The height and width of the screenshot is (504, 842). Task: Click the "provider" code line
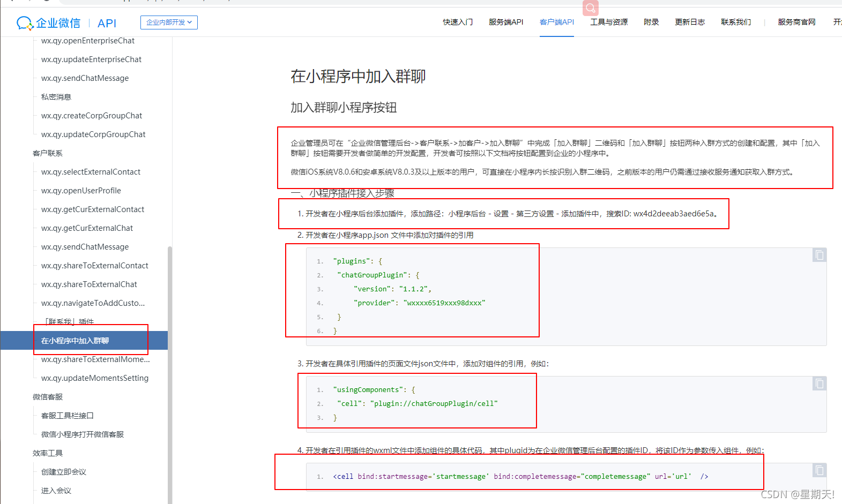point(419,303)
